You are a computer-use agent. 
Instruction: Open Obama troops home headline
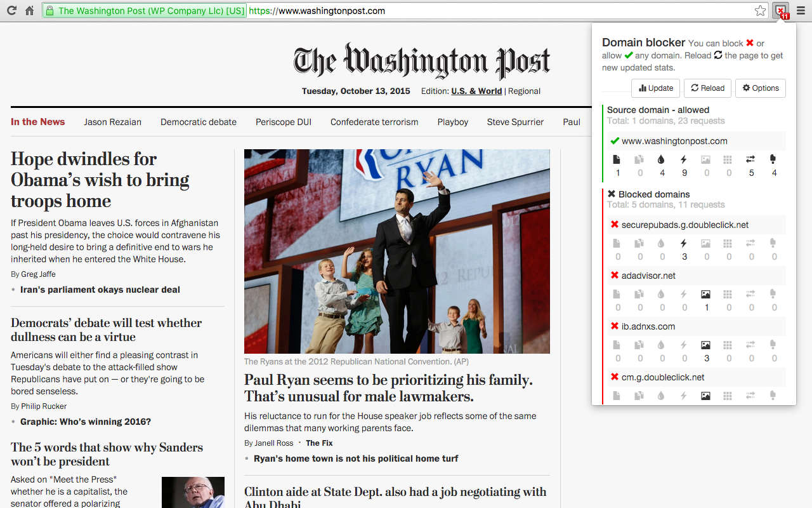[100, 180]
